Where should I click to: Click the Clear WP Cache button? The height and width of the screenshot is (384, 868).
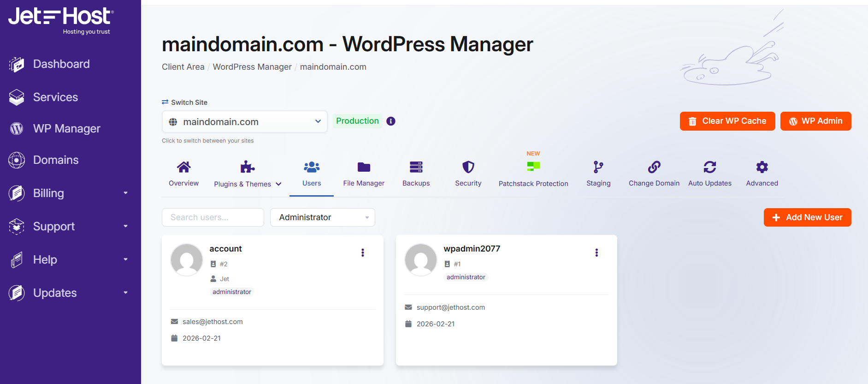click(727, 121)
